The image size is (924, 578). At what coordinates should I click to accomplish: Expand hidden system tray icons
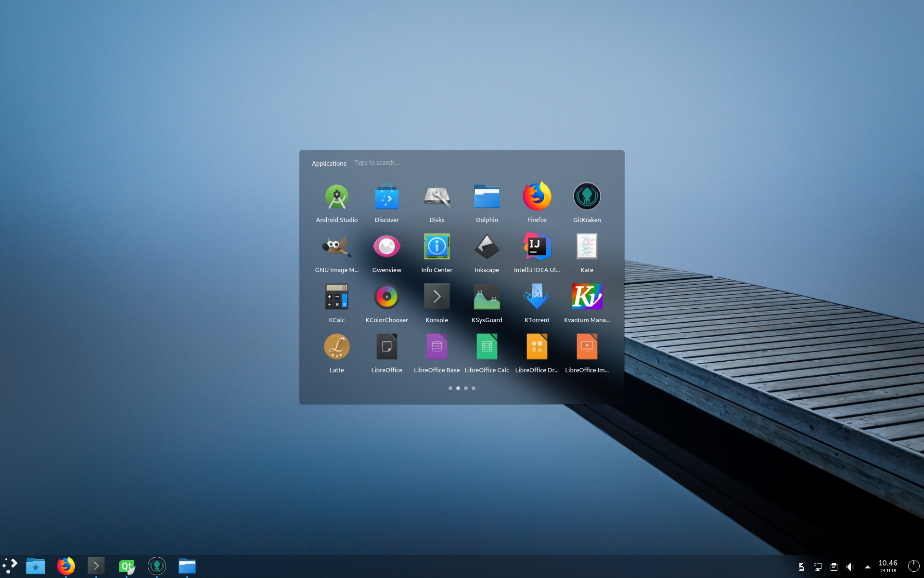pyautogui.click(x=867, y=567)
